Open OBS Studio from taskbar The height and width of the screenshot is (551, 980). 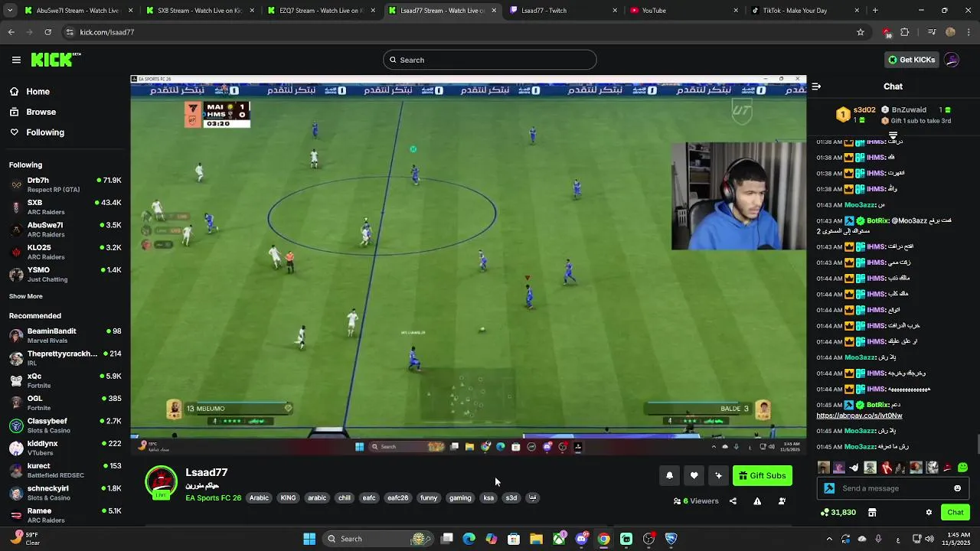pos(648,539)
